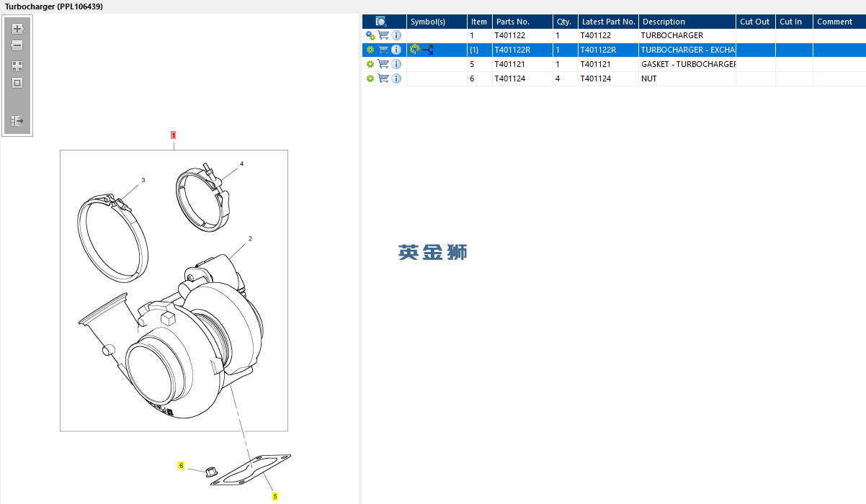The height and width of the screenshot is (504, 866).
Task: Select highlighted callout 6 for the nut
Action: 182,466
